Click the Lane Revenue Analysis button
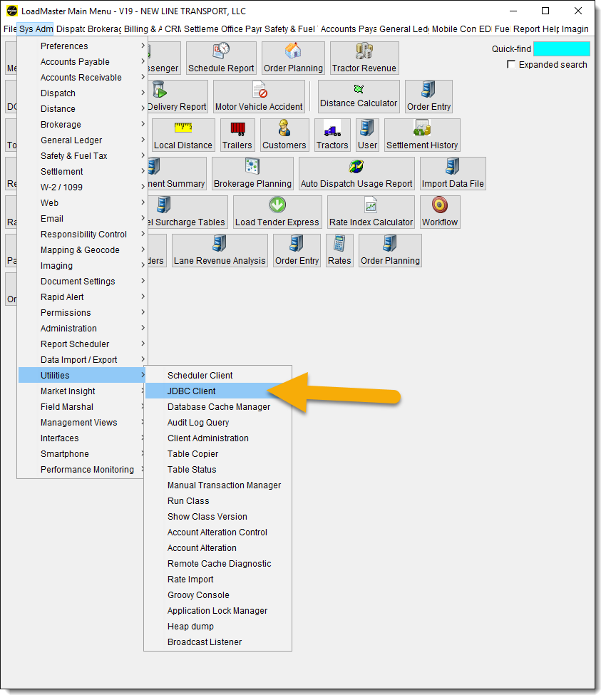 pyautogui.click(x=220, y=250)
